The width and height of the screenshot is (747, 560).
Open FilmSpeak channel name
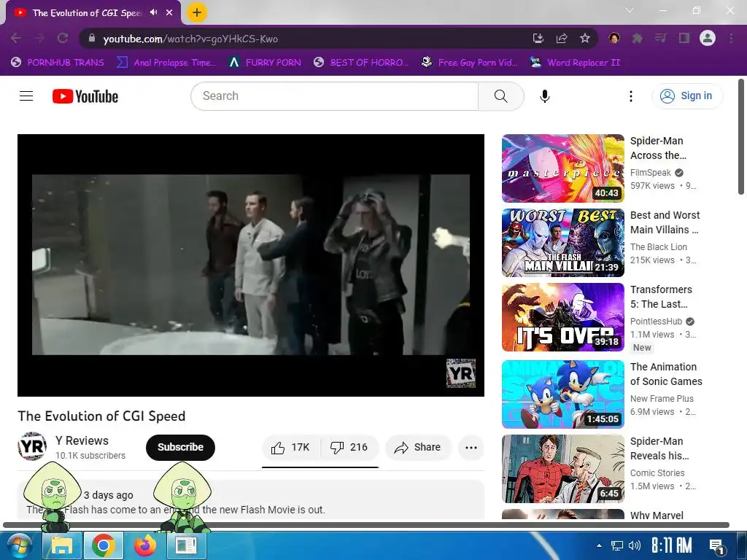pyautogui.click(x=650, y=173)
